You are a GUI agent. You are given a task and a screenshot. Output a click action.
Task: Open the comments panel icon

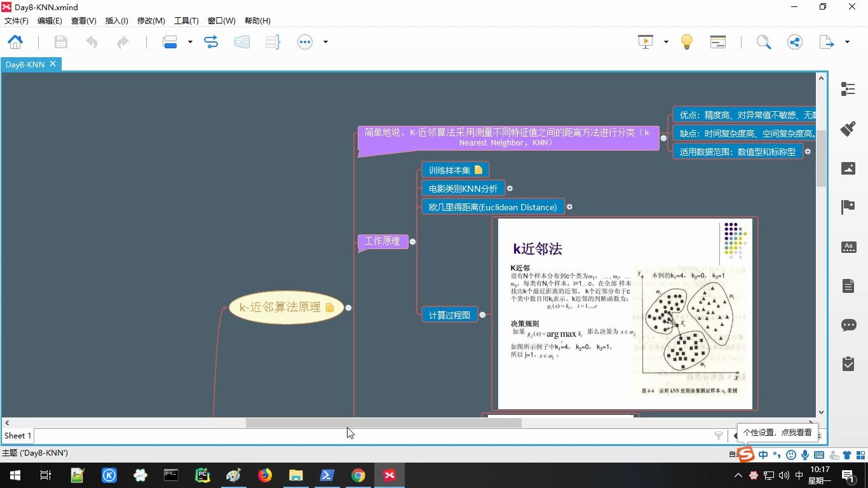click(848, 325)
